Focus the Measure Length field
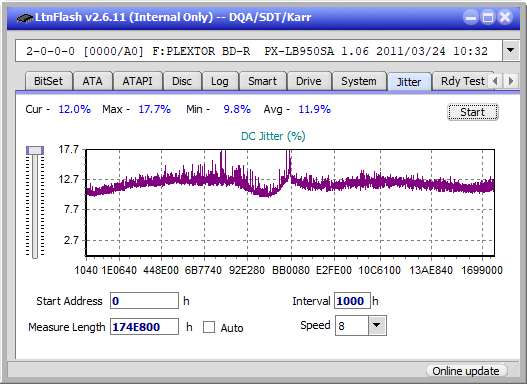 click(x=145, y=327)
